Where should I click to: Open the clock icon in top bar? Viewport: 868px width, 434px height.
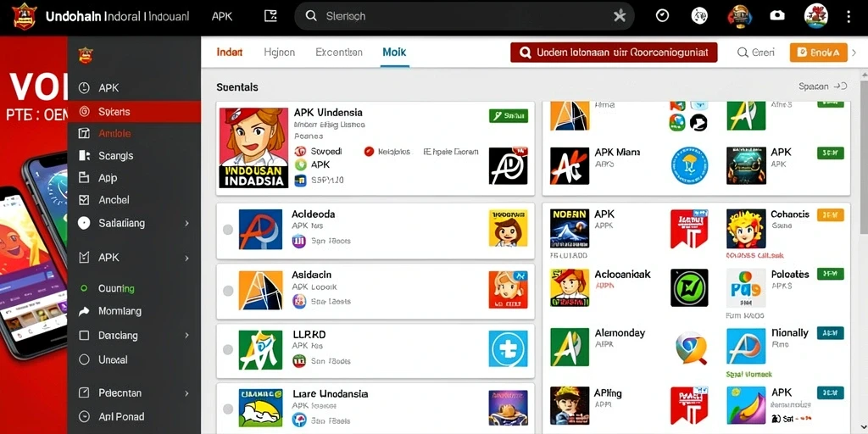pos(662,15)
